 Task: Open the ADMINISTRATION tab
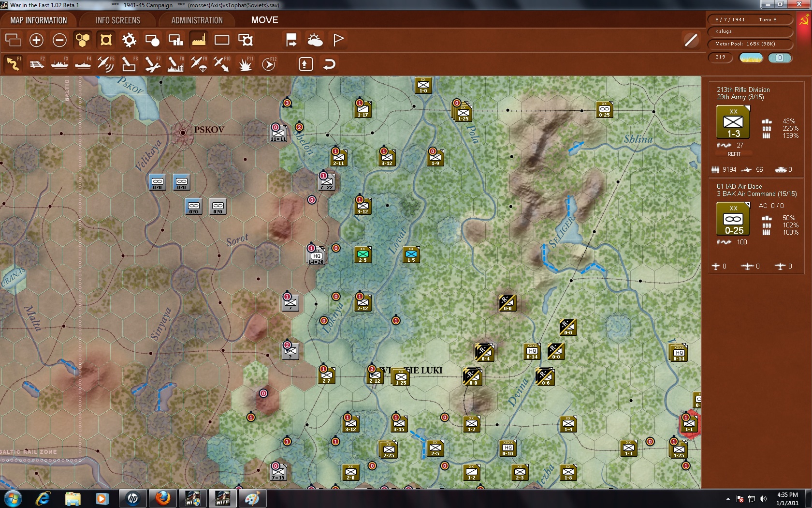pos(197,20)
